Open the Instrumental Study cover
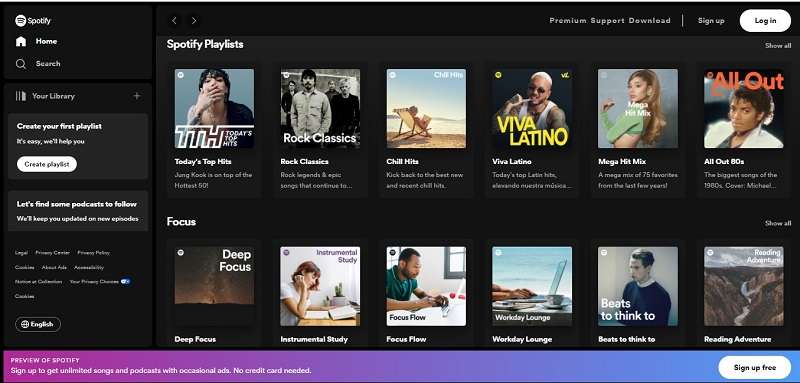This screenshot has width=800, height=383. pos(320,286)
